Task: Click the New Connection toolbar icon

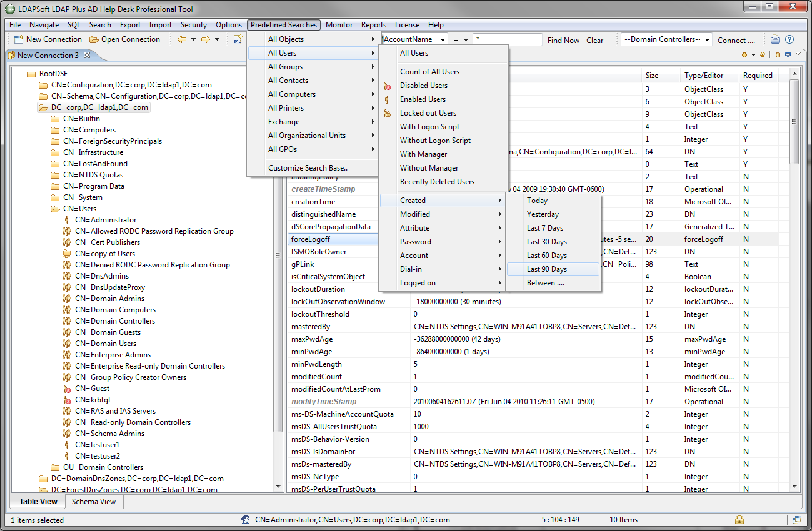Action: coord(19,39)
